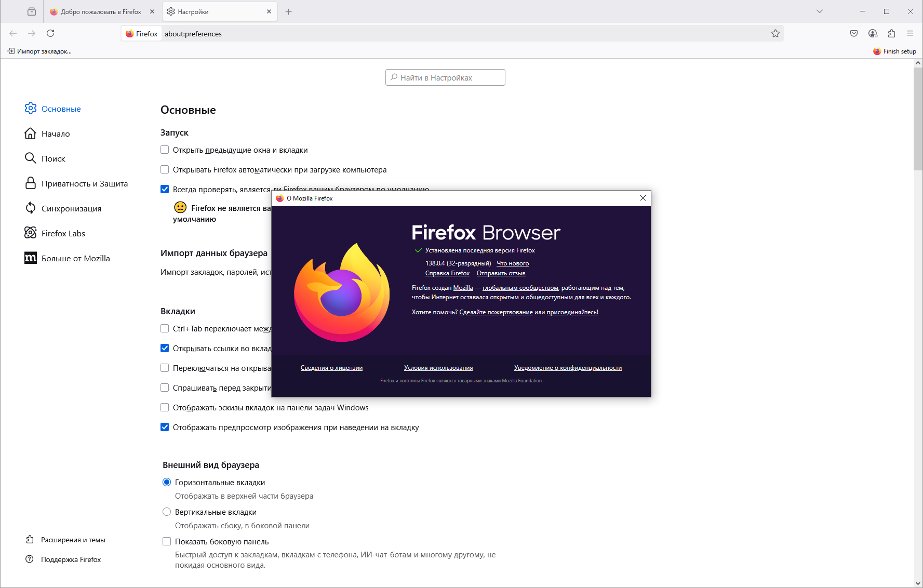The image size is (923, 588).
Task: Close the Настройки tab
Action: point(269,11)
